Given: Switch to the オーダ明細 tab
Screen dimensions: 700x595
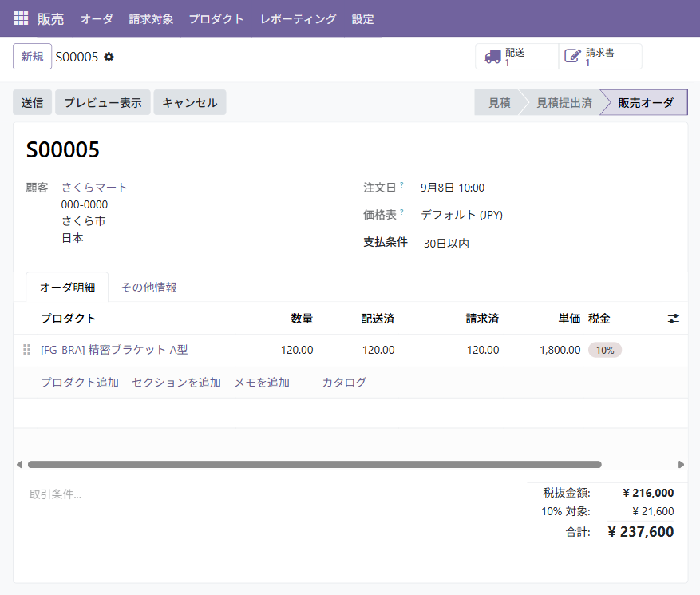Looking at the screenshot, I should [67, 288].
